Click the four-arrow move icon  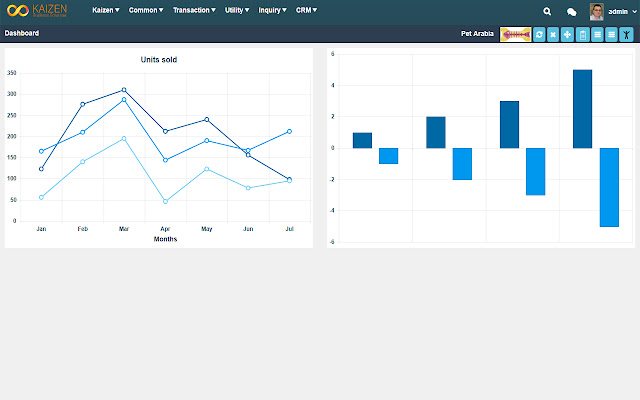[x=567, y=35]
